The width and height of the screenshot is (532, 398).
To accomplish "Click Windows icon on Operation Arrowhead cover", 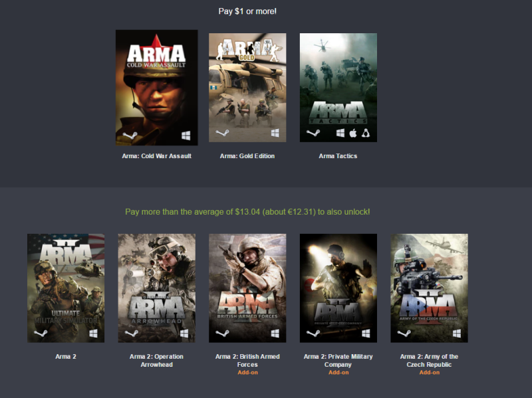I will [184, 334].
